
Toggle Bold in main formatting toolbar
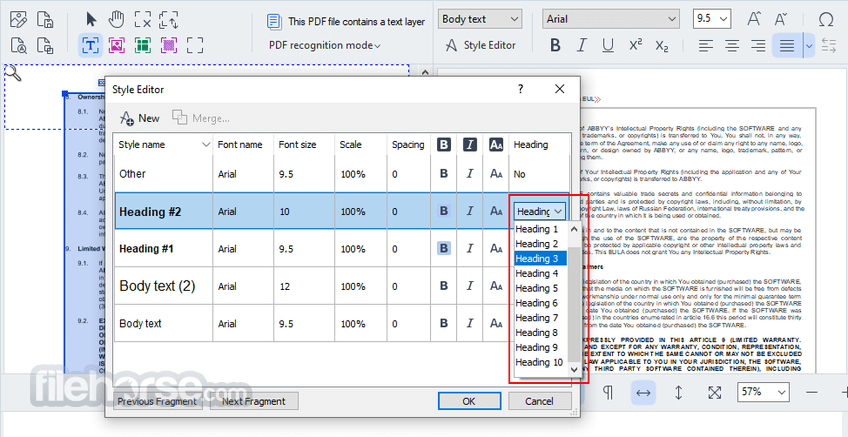pyautogui.click(x=555, y=45)
